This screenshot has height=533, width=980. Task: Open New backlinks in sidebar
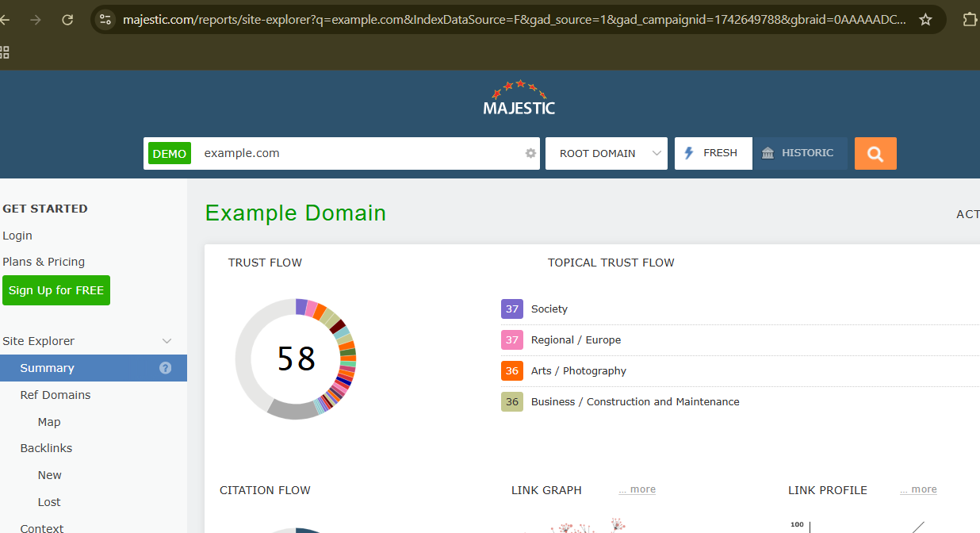[x=49, y=475]
